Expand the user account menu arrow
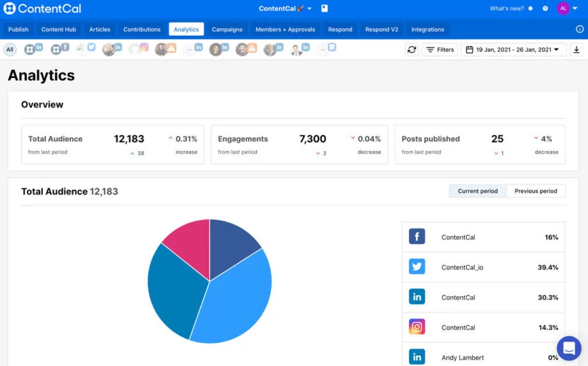 point(575,8)
